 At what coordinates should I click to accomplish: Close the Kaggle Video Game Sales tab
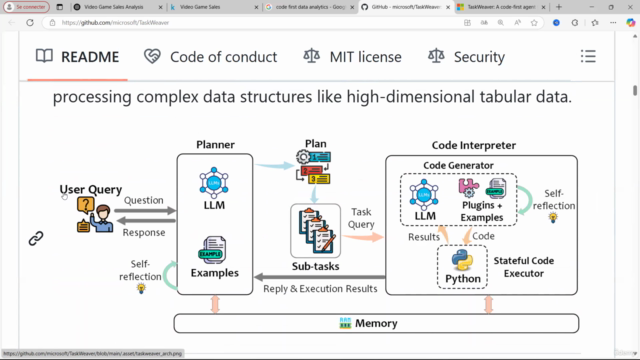pos(256,7)
